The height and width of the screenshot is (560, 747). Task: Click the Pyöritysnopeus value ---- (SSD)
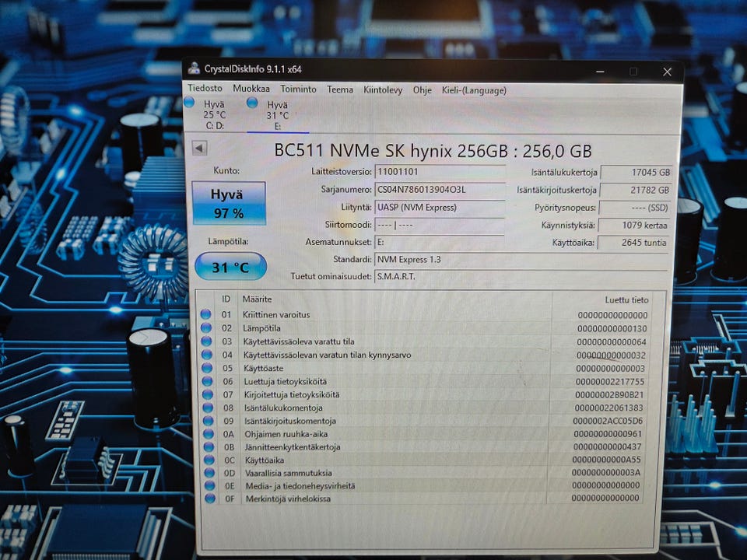(x=635, y=208)
